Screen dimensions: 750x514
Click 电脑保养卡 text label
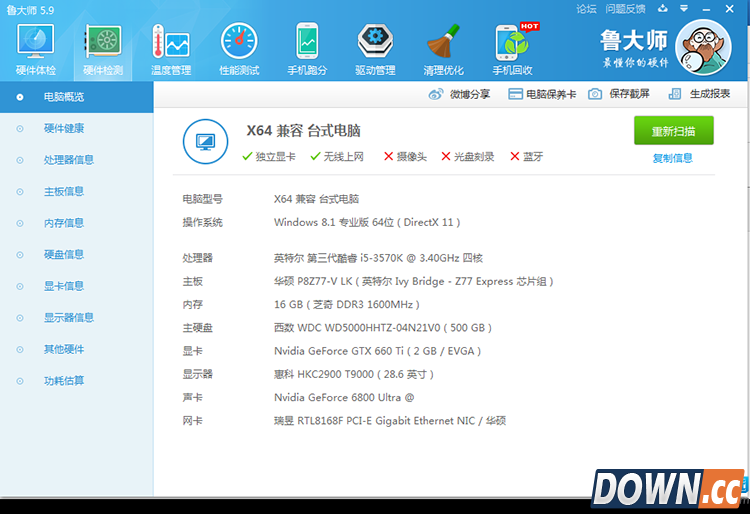(x=551, y=94)
